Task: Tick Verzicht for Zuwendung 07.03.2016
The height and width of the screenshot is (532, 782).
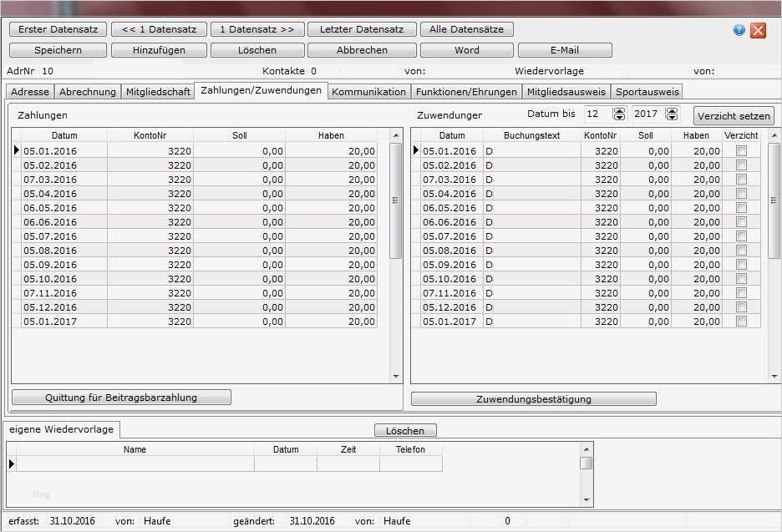Action: 742,179
